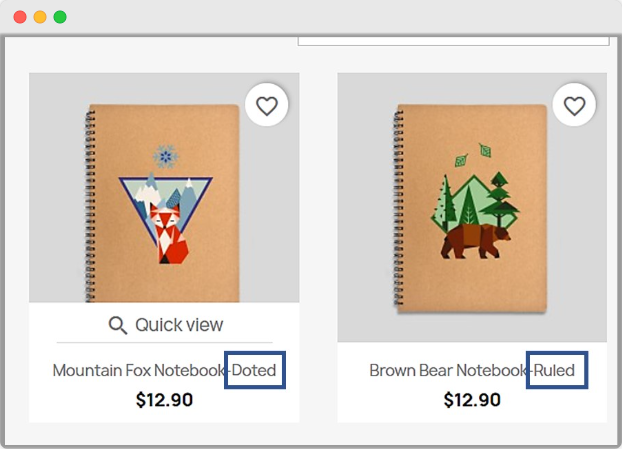The height and width of the screenshot is (449, 622).
Task: Add Brown Bear Notebook to wishlist heart
Action: click(574, 106)
